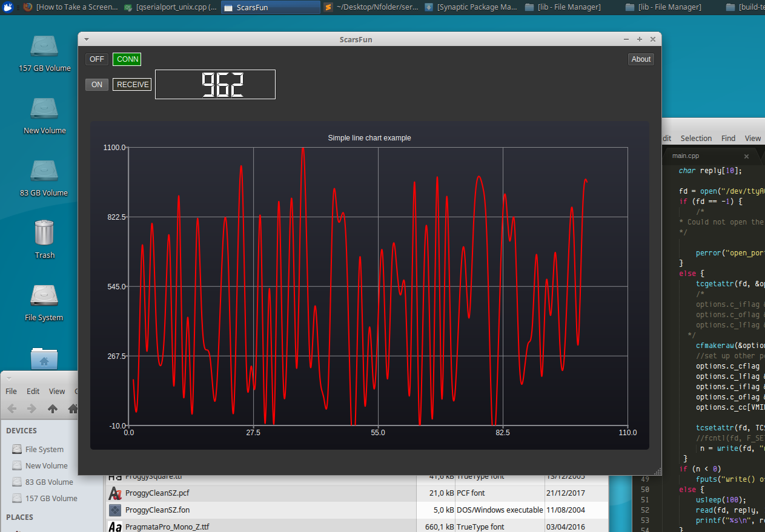Click the About button
The height and width of the screenshot is (532, 765).
(x=641, y=59)
